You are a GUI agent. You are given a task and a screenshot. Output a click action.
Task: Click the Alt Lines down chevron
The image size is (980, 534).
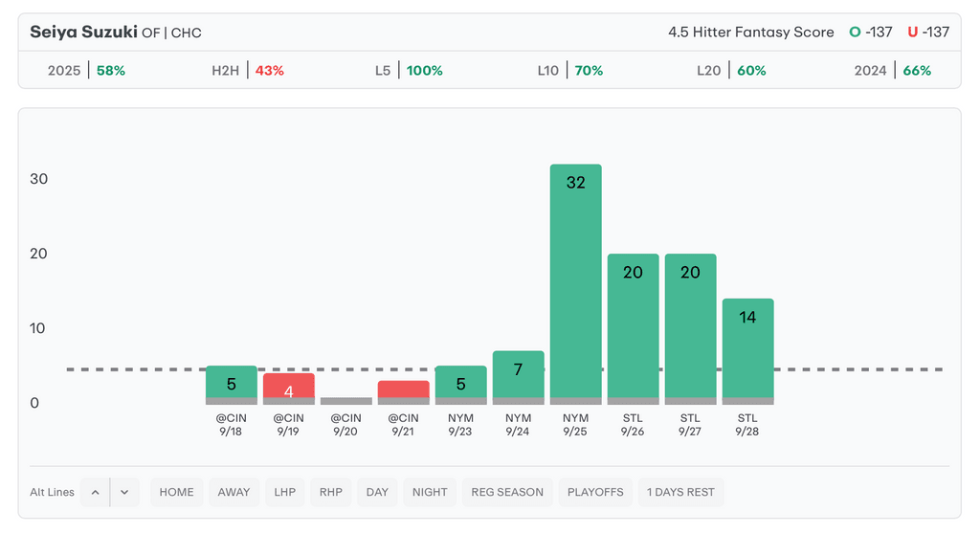[x=124, y=492]
